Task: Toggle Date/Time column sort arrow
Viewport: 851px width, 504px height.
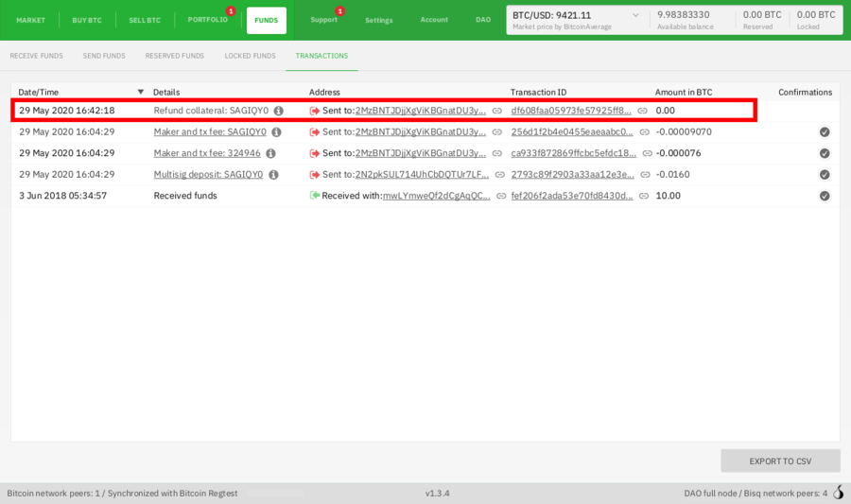Action: pos(141,92)
